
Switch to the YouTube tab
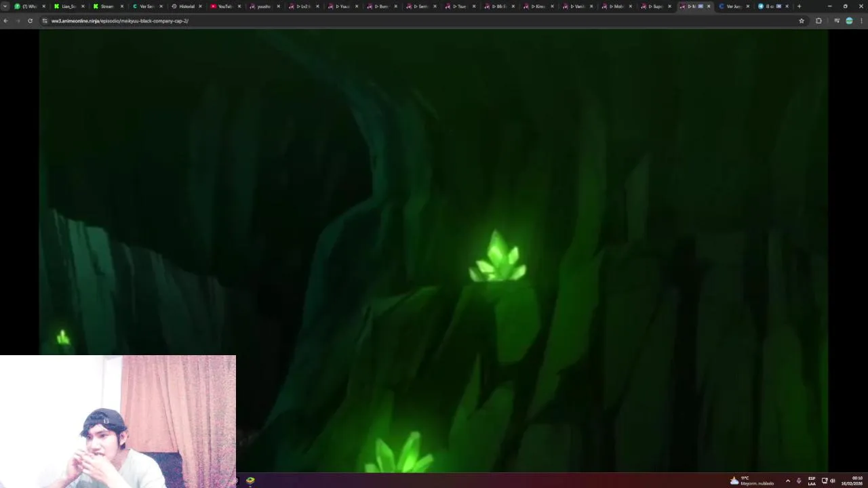(x=224, y=6)
